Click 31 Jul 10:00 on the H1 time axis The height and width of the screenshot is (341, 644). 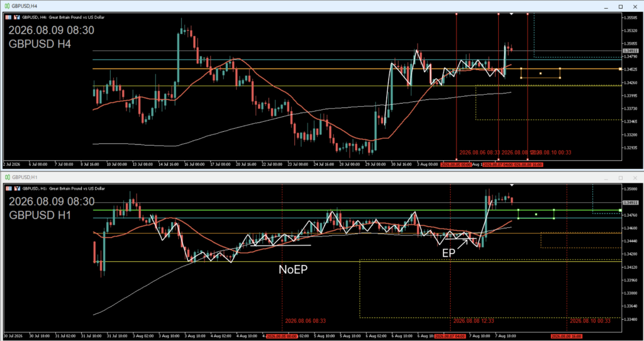91,336
